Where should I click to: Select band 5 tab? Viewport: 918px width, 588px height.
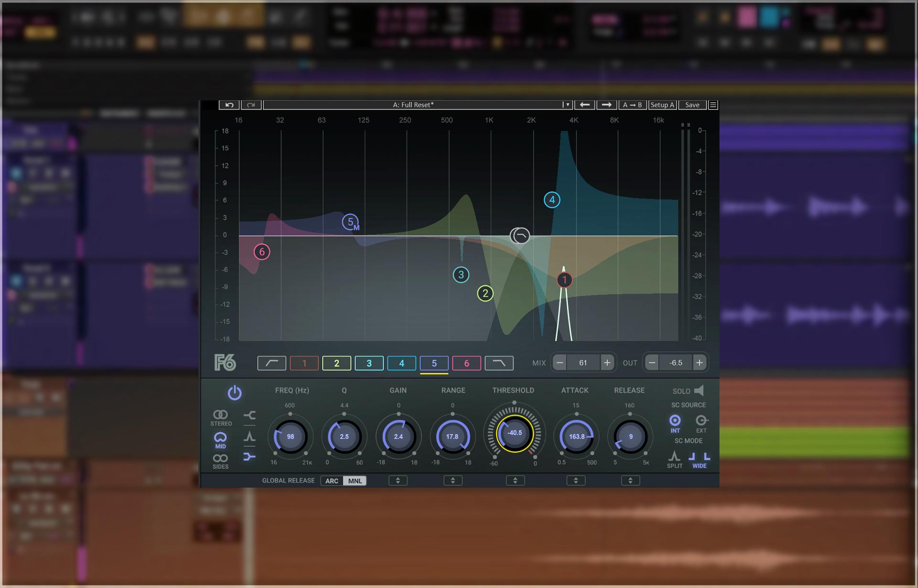(x=434, y=363)
